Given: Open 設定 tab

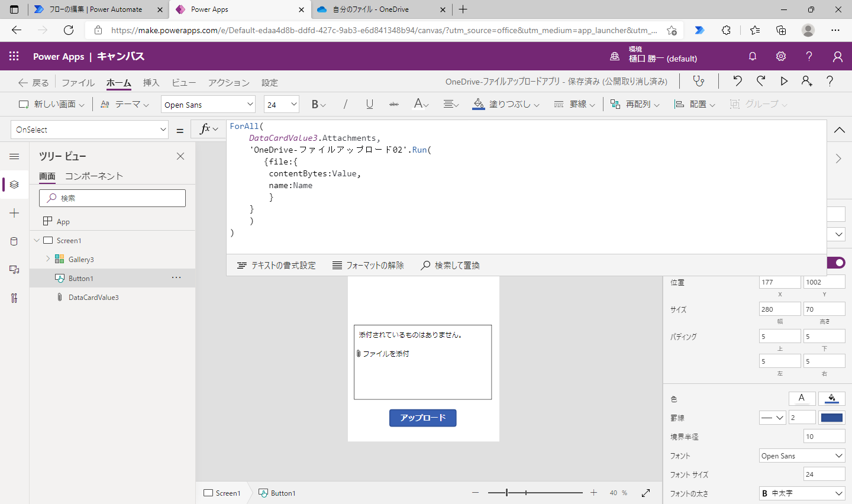Looking at the screenshot, I should [x=269, y=82].
